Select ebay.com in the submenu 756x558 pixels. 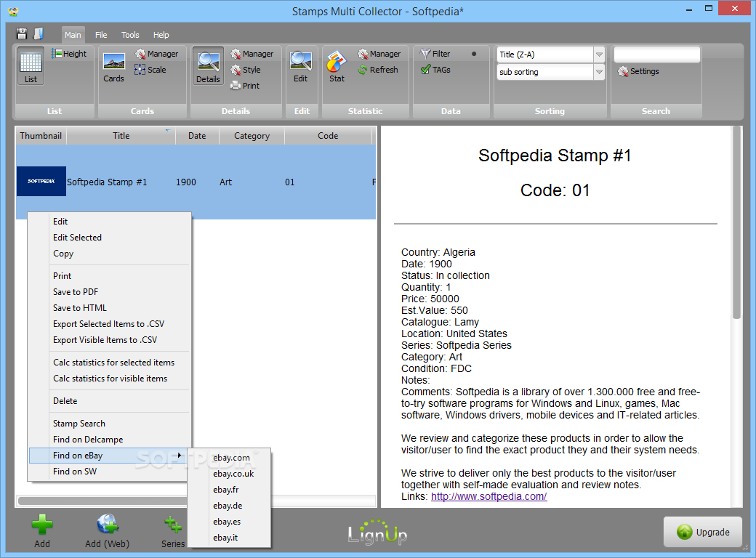click(229, 458)
